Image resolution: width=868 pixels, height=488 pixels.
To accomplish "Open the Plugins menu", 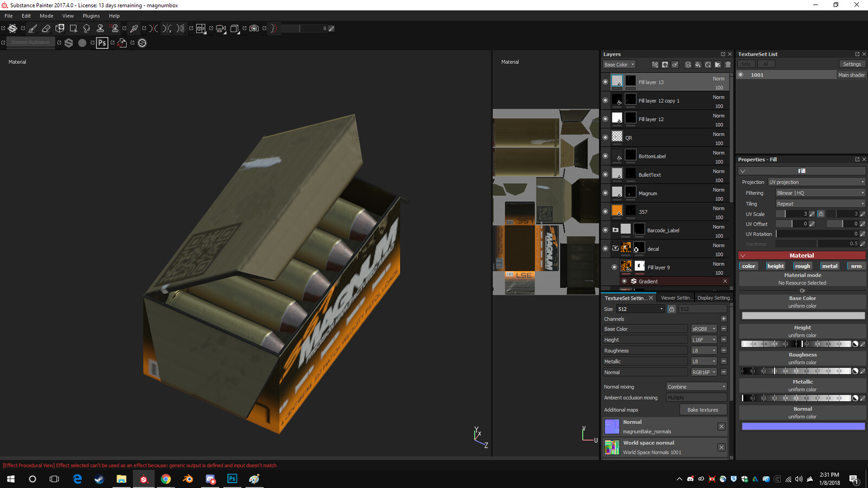I will (91, 16).
